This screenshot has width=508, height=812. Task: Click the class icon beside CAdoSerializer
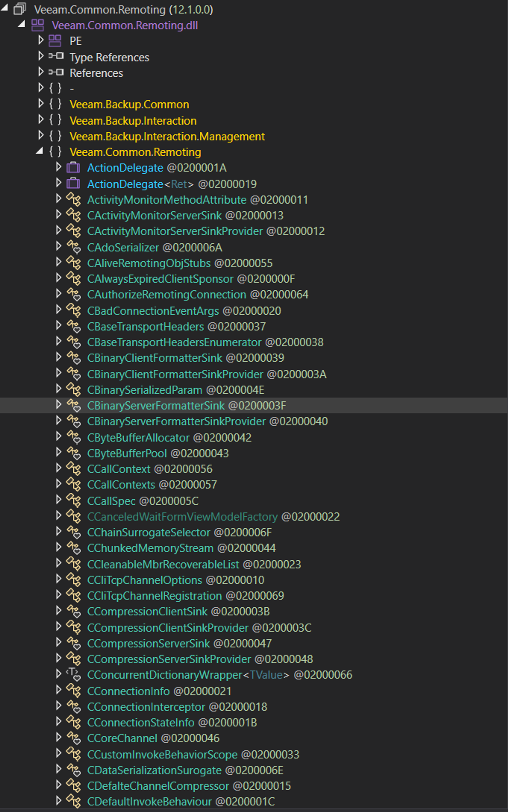click(74, 247)
